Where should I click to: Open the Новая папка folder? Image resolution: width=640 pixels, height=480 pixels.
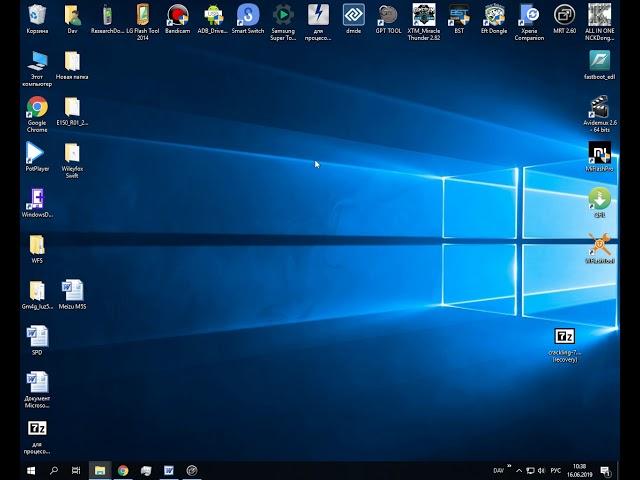tap(72, 65)
